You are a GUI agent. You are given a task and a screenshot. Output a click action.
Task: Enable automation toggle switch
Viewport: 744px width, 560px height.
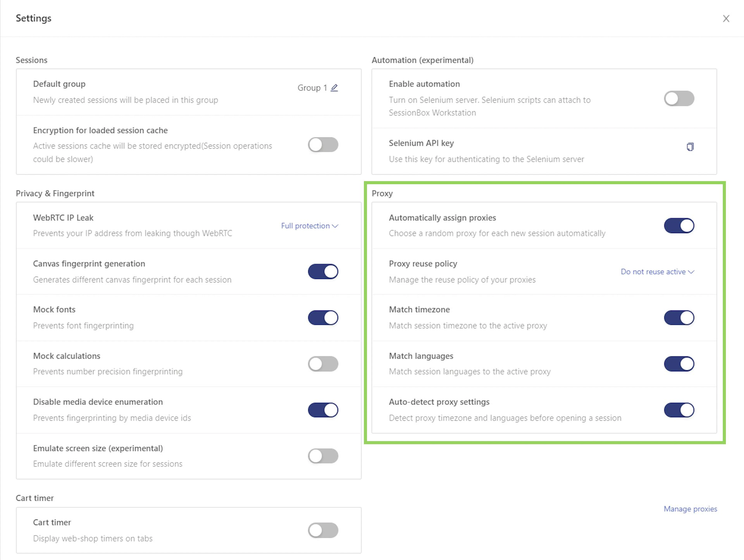(679, 99)
